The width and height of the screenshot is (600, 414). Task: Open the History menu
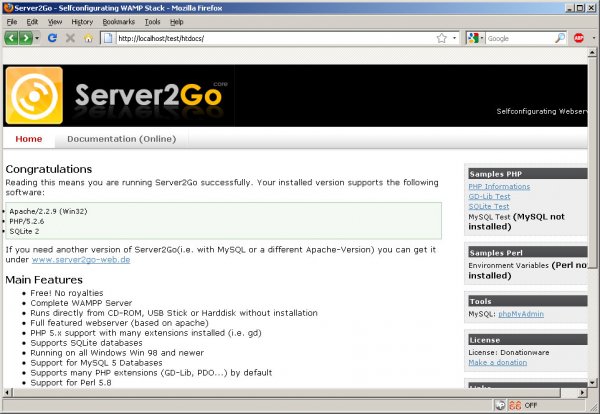tap(82, 22)
